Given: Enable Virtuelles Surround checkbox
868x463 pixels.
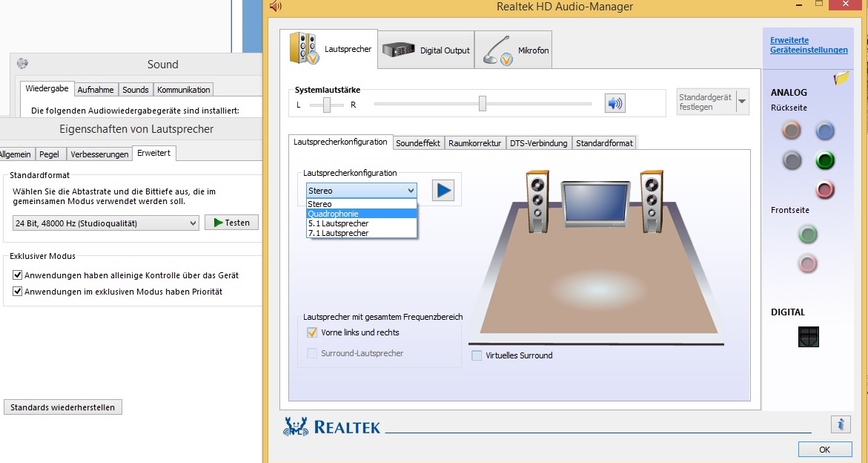Looking at the screenshot, I should (477, 355).
